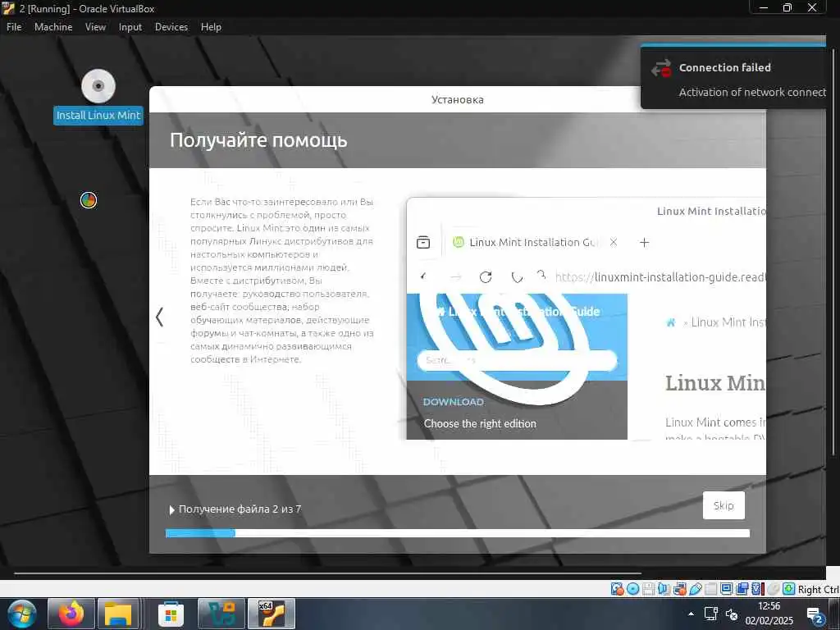The height and width of the screenshot is (630, 840).
Task: Click the audio speaker indicator in VirtualBox status bar
Action: [664, 589]
